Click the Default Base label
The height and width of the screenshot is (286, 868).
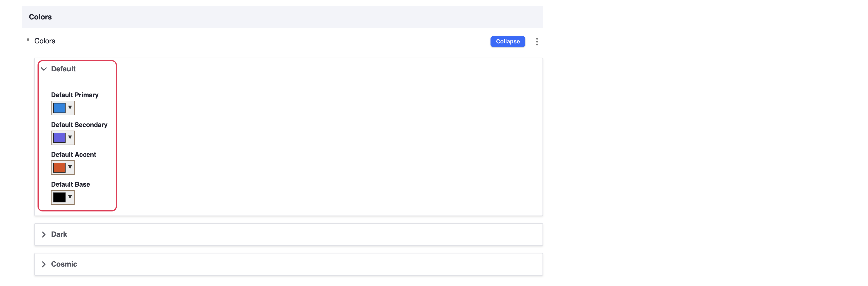(x=71, y=185)
